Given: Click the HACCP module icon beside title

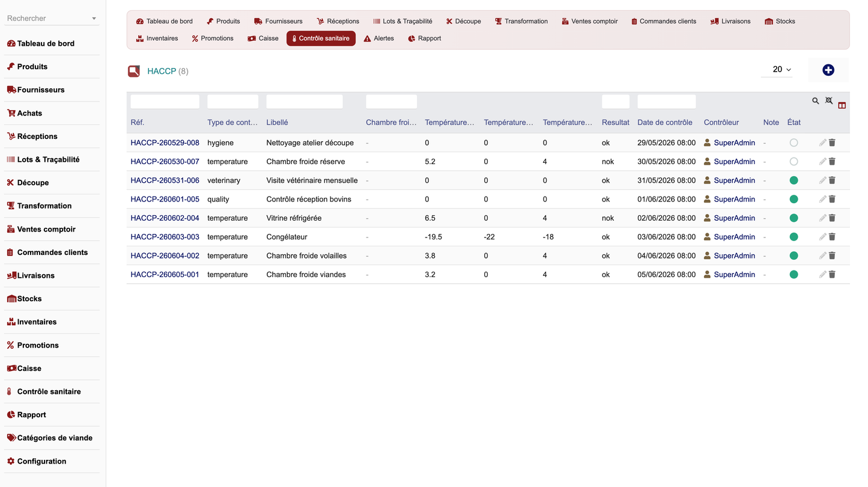Looking at the screenshot, I should 134,71.
